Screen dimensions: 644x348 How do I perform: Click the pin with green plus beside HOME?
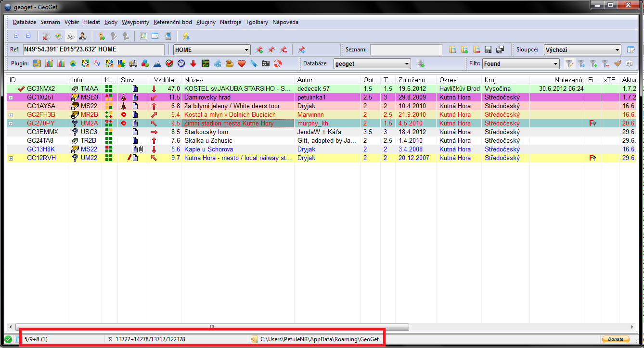tap(259, 50)
